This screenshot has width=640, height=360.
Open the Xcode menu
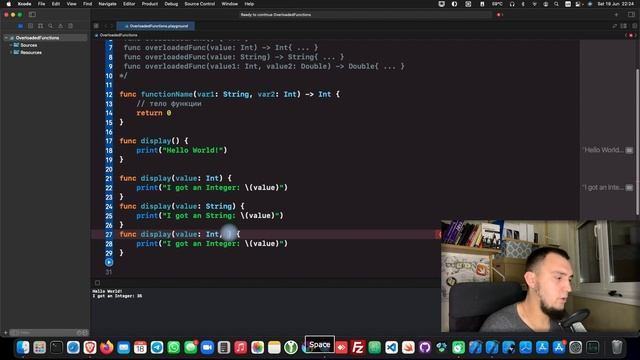point(24,4)
